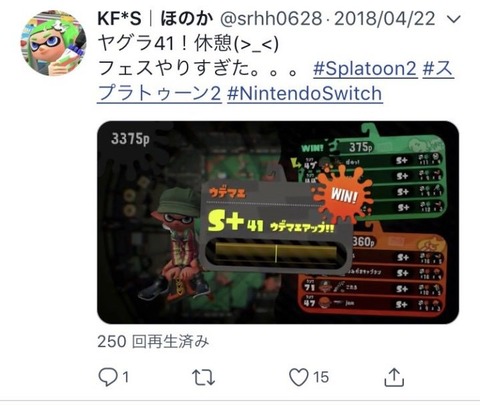
Task: Open the @srhh0628 handle
Action: [x=271, y=19]
